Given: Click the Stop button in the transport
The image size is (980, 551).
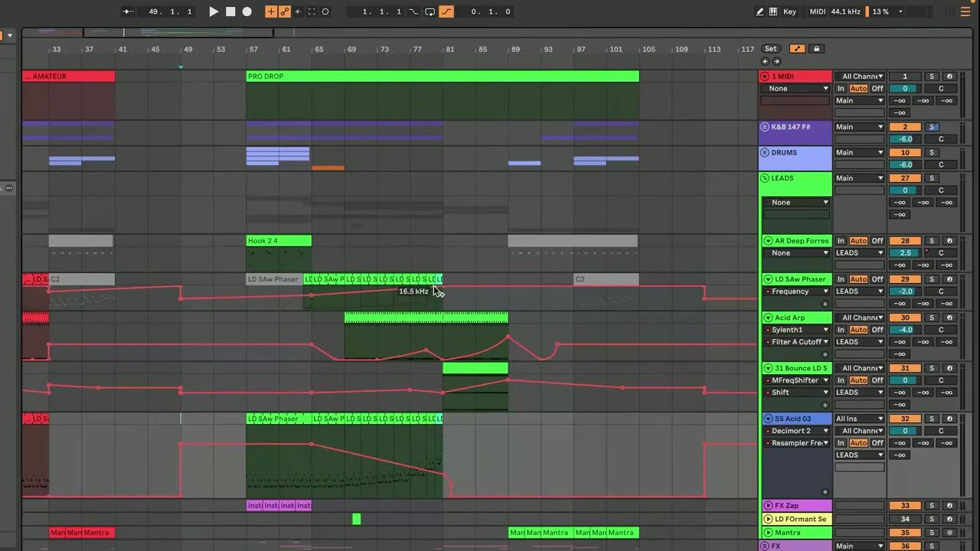Looking at the screenshot, I should 230,11.
